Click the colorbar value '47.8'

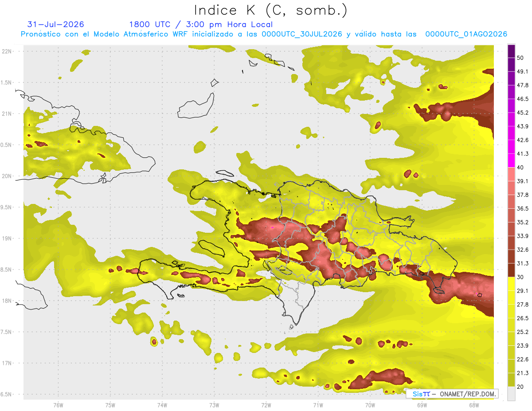(x=523, y=85)
